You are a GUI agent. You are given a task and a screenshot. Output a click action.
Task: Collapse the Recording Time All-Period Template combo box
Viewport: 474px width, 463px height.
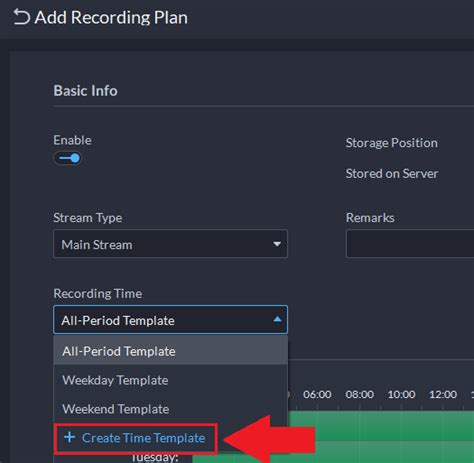[170, 320]
